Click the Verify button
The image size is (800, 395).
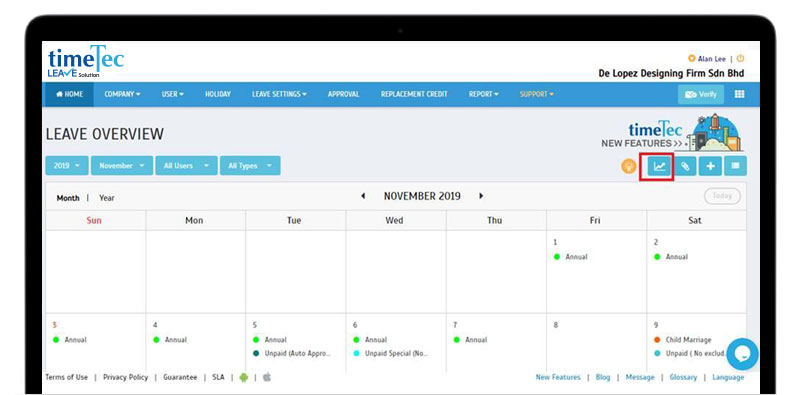[x=701, y=94]
